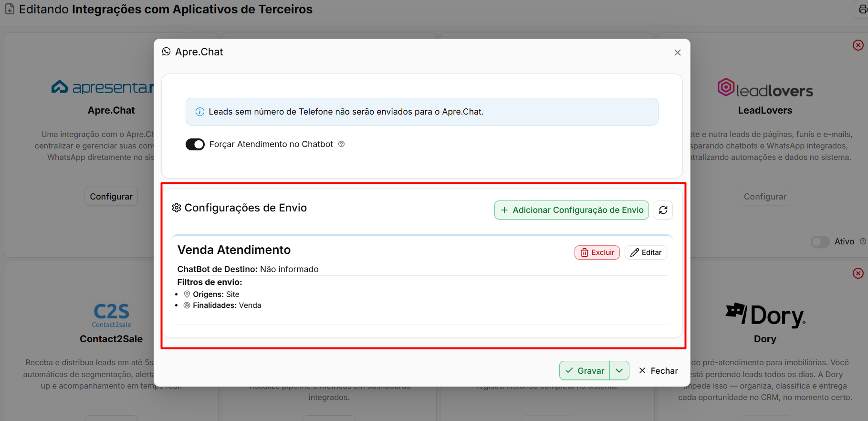Edit the Venda Atendimento configuration
Image resolution: width=868 pixels, height=421 pixels.
point(646,253)
